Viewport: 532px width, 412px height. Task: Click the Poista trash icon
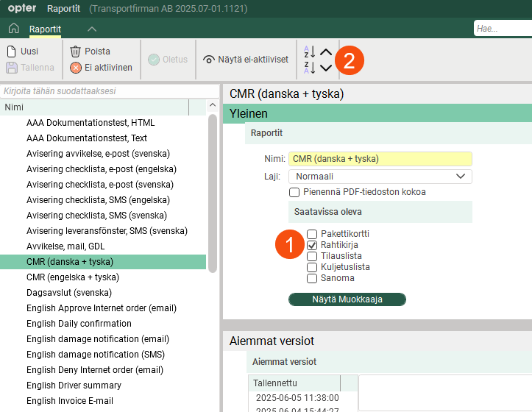tap(75, 51)
